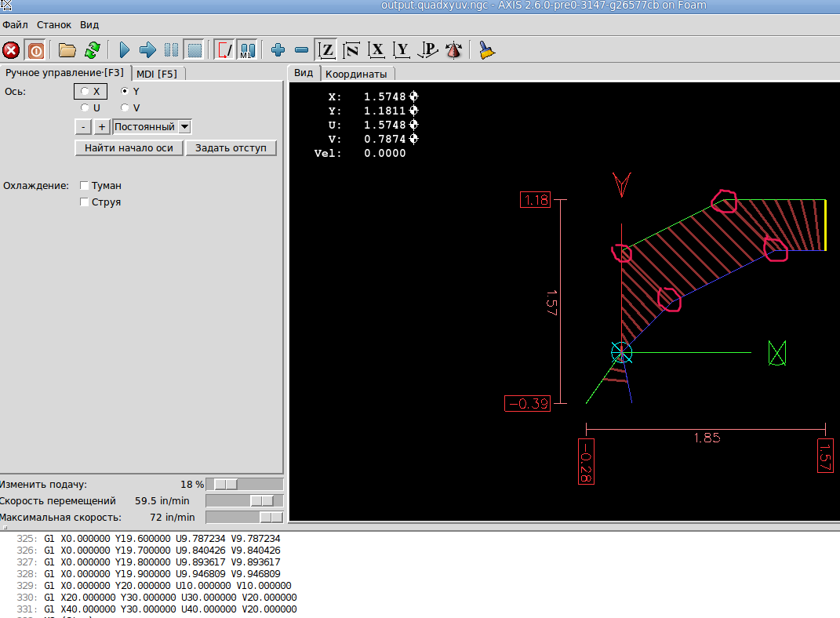The image size is (840, 618).
Task: Toggle the machine power button
Action: (36, 51)
